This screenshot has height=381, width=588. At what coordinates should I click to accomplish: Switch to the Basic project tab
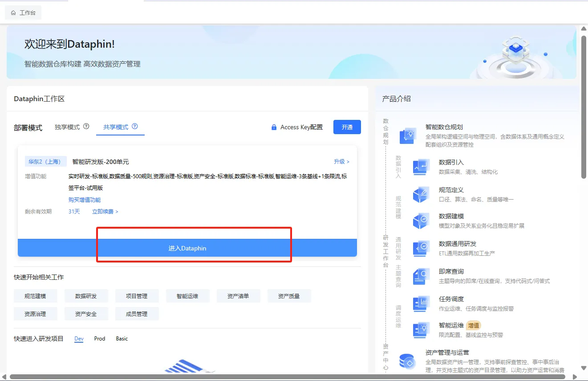[x=122, y=339]
